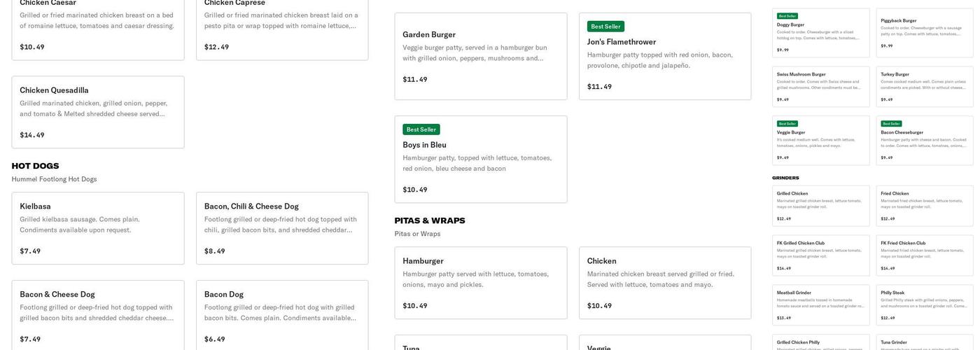Open the Chicken Quesadilla menu item
Viewport: 980px width, 350px height.
click(x=98, y=112)
